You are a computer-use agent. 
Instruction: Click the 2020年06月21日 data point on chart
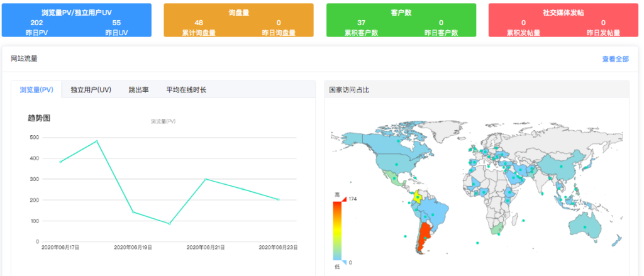click(x=206, y=179)
